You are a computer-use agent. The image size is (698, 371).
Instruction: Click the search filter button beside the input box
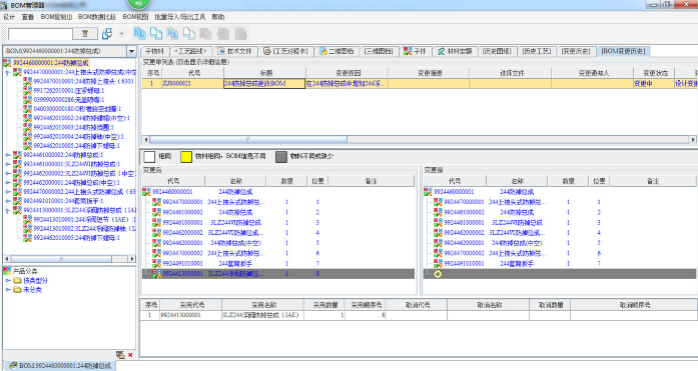tap(85, 34)
